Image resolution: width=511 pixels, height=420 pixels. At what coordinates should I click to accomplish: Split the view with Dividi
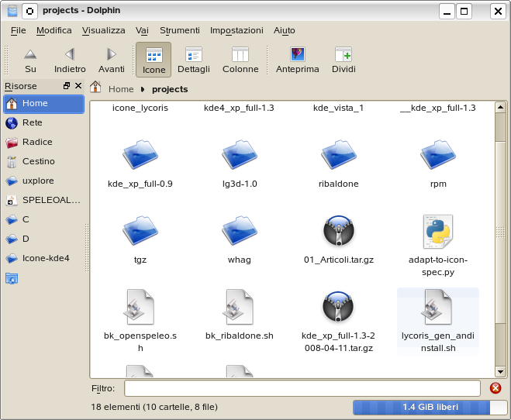[x=344, y=60]
